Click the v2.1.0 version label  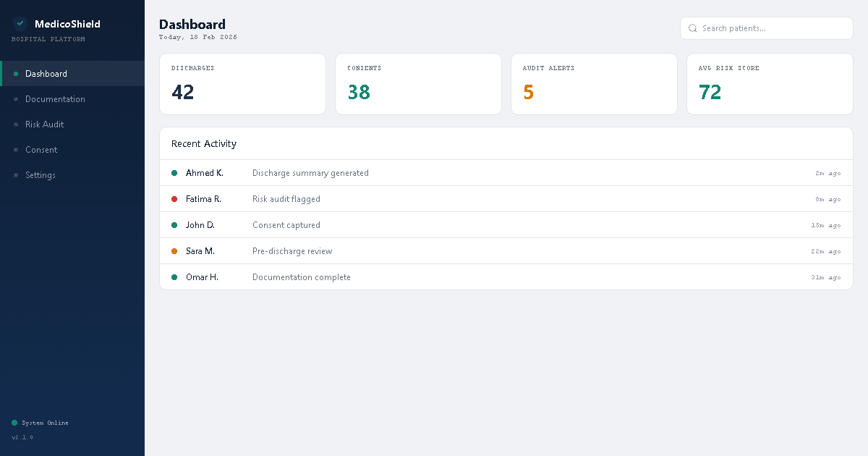click(x=22, y=437)
